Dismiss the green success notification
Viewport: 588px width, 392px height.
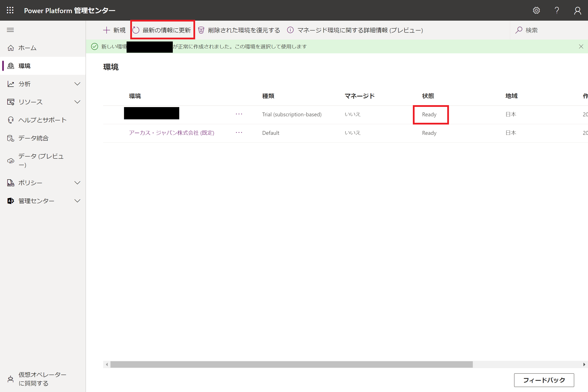tap(581, 46)
